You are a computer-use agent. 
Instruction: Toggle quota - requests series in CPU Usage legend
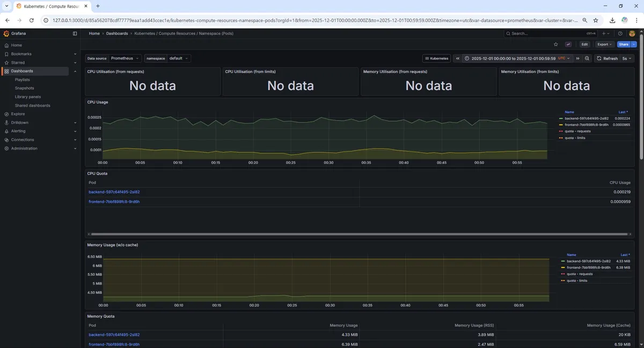[577, 131]
